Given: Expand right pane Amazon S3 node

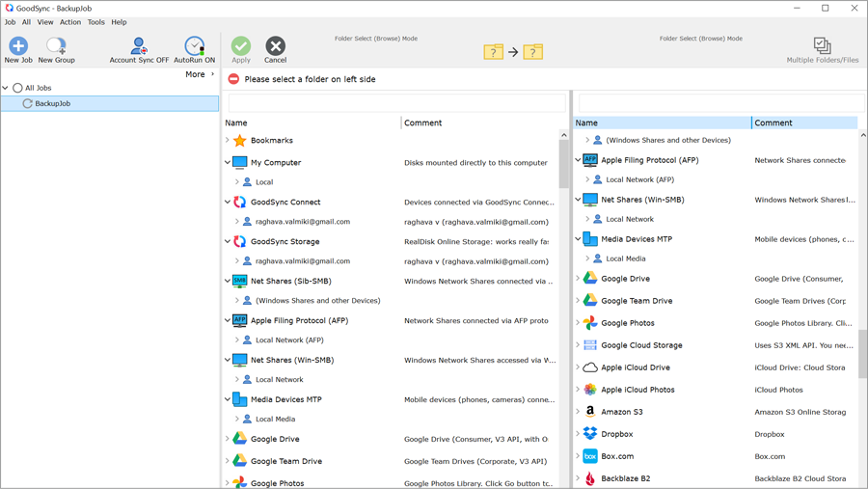Looking at the screenshot, I should (x=578, y=412).
